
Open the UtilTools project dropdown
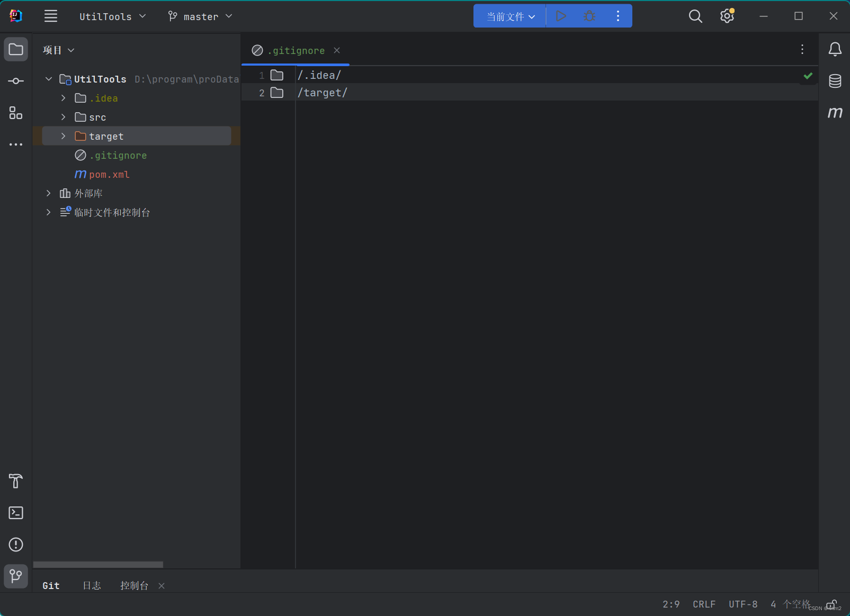click(112, 16)
